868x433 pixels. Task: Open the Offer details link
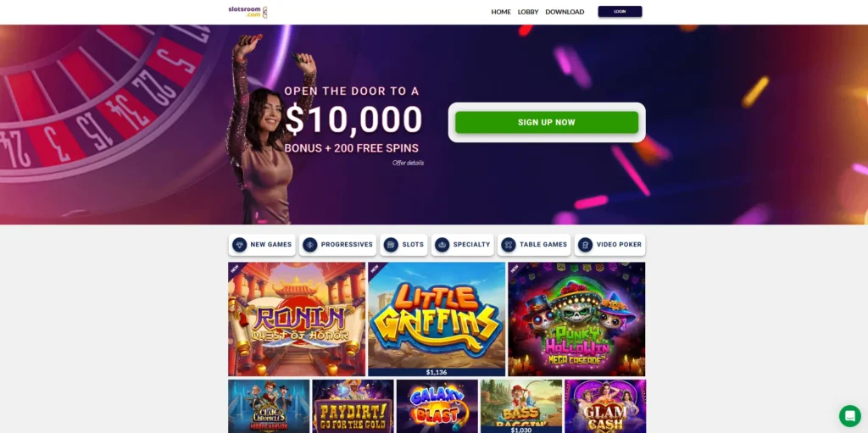[408, 163]
